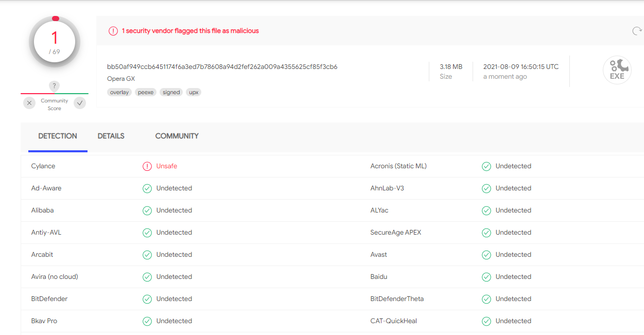
Task: Click the Antiy-AVL vendor name
Action: [46, 233]
